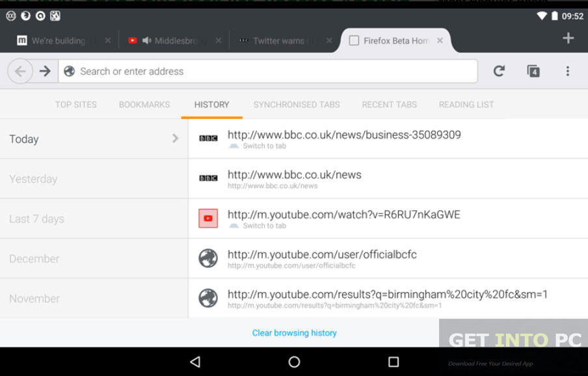The width and height of the screenshot is (588, 376).
Task: Click the speaker audio icon on Middlesbro tab
Action: pos(146,40)
